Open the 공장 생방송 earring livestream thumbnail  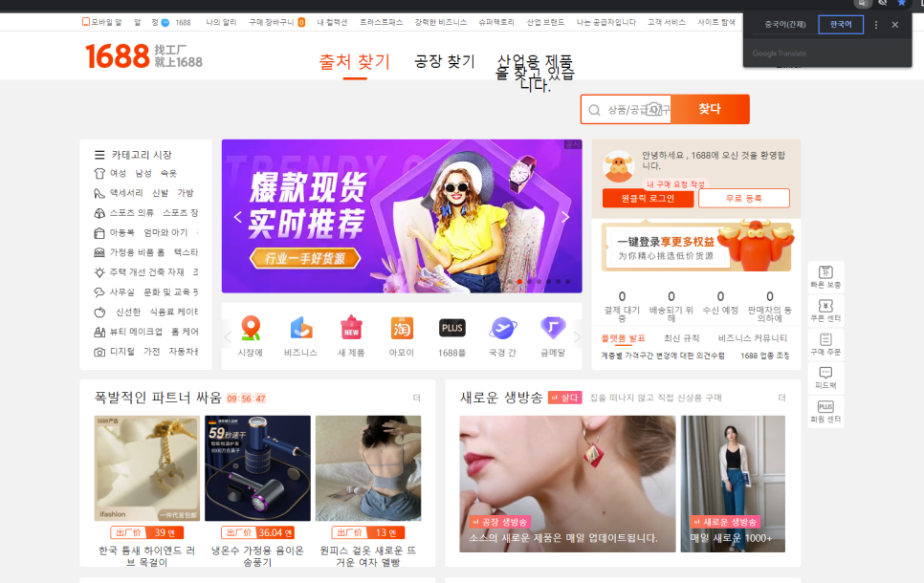(567, 484)
